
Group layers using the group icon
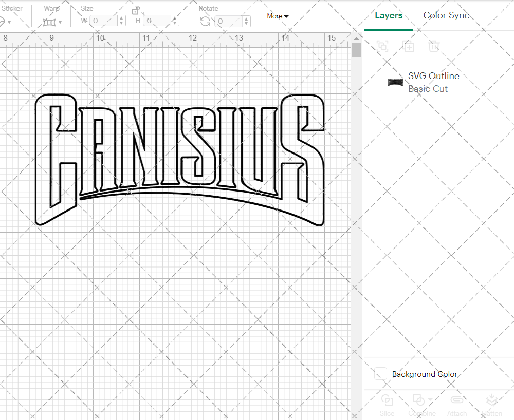381,46
